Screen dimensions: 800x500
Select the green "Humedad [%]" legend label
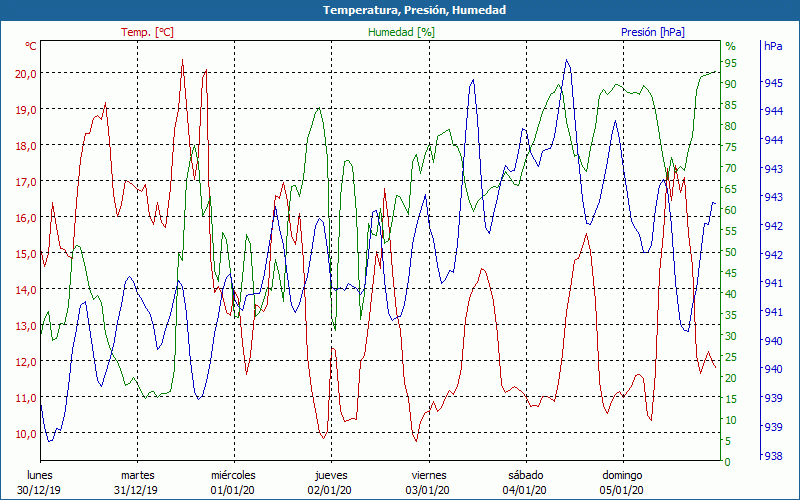click(x=401, y=32)
